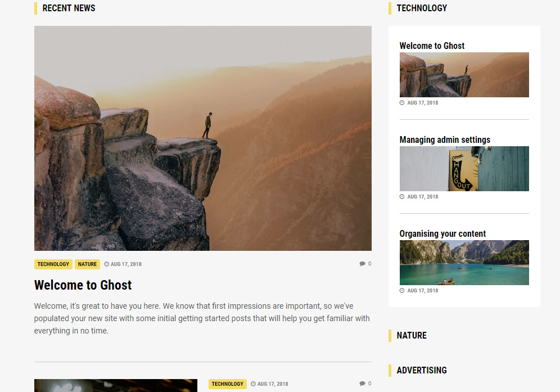Click the comment bubble icon on the featured post
The image size is (560, 392).
pyautogui.click(x=362, y=264)
